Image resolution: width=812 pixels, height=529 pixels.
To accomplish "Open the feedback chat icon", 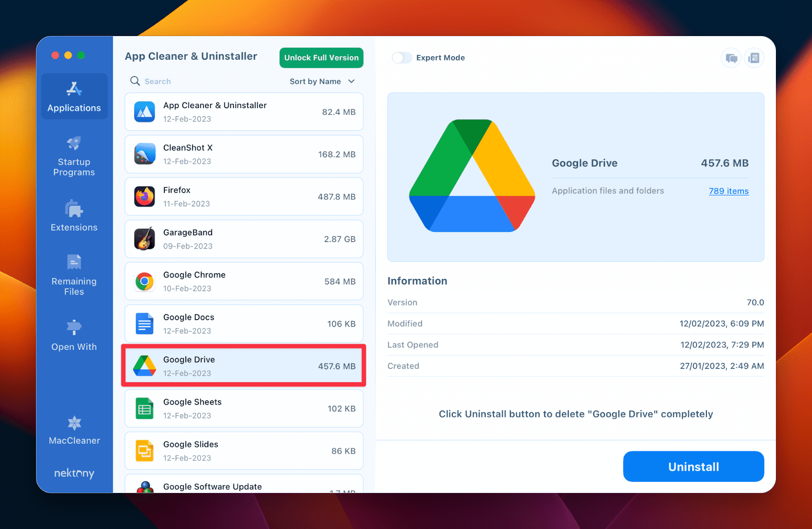I will (x=731, y=58).
